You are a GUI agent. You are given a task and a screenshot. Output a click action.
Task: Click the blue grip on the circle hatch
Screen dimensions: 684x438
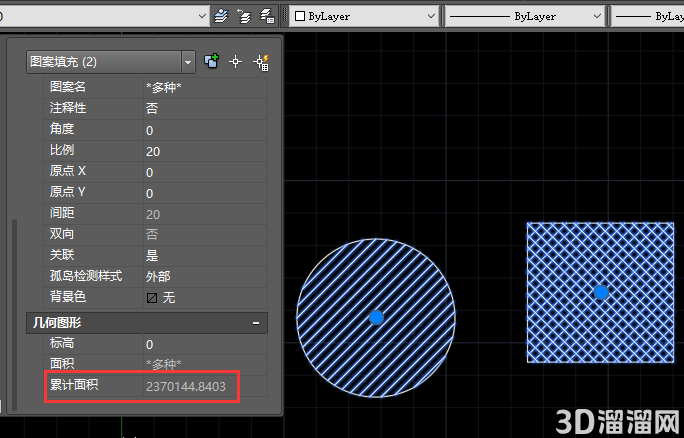coord(376,317)
